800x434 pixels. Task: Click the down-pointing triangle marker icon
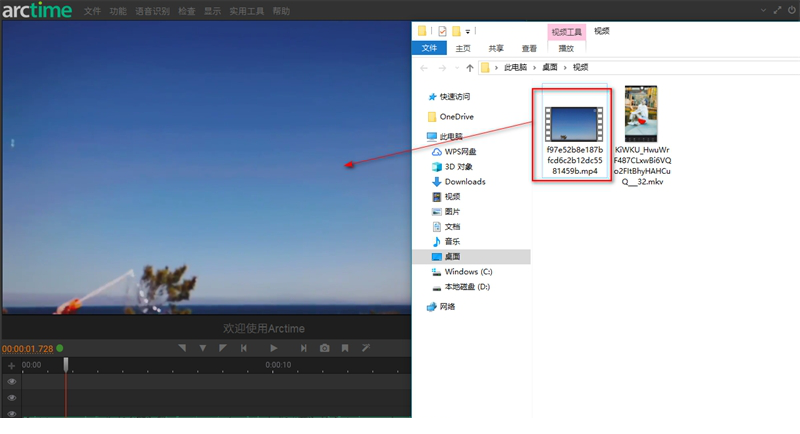203,348
